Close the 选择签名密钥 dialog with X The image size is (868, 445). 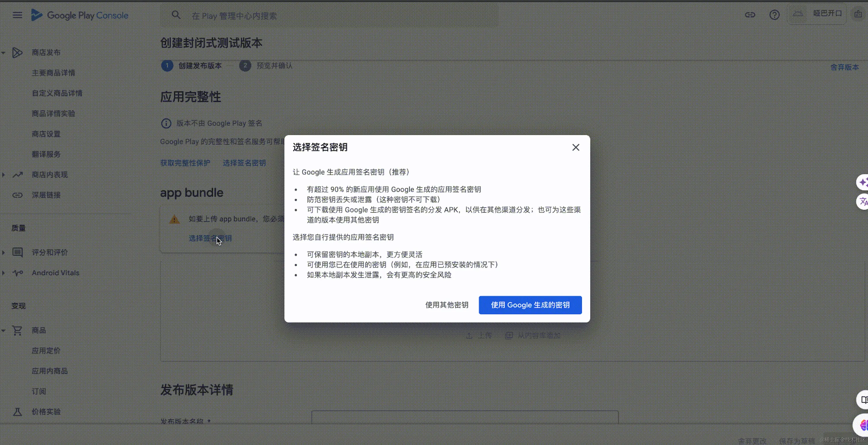tap(576, 147)
